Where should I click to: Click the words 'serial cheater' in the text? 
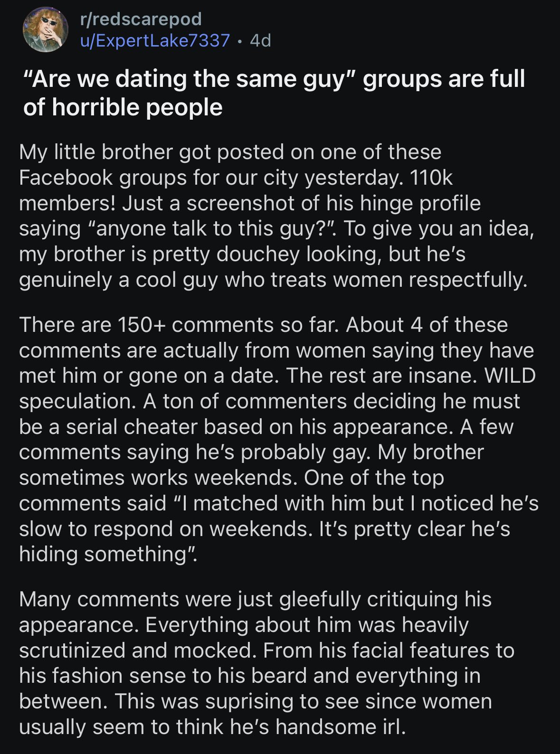[131, 426]
